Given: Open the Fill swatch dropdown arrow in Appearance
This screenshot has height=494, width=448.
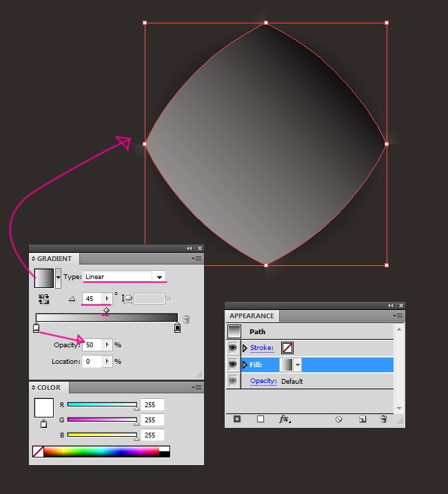Looking at the screenshot, I should point(298,364).
